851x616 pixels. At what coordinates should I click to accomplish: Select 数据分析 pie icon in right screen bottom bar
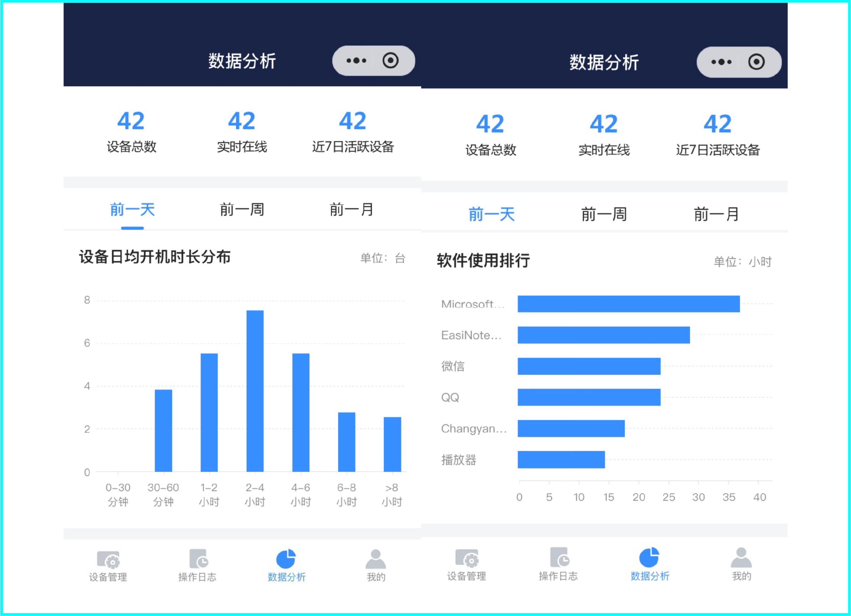click(649, 557)
